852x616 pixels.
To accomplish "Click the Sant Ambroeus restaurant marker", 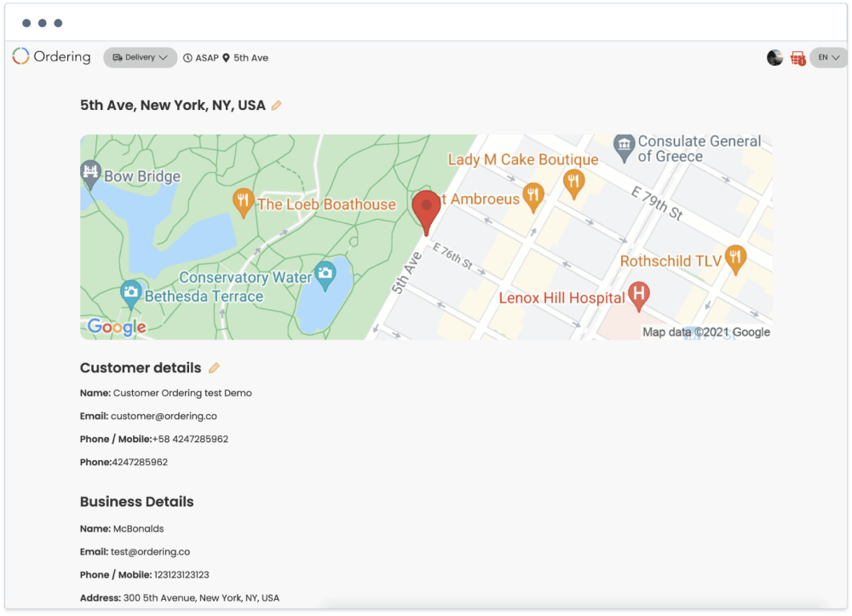I will 533,197.
